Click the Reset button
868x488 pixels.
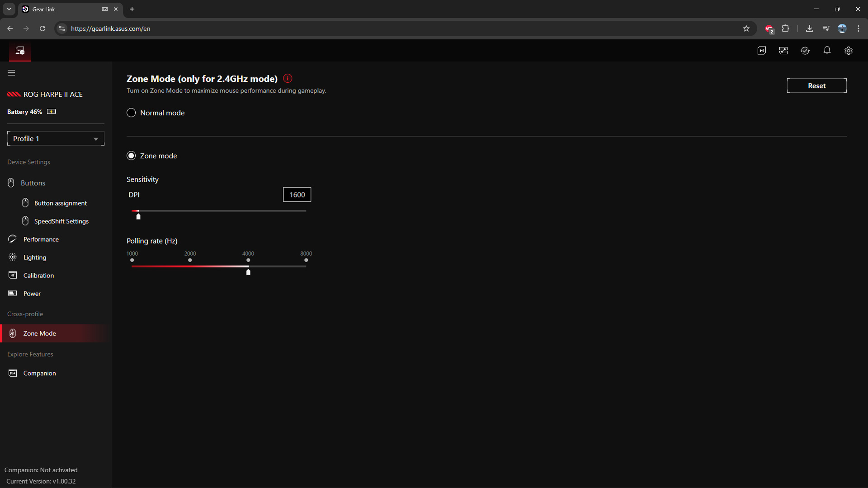pyautogui.click(x=816, y=85)
